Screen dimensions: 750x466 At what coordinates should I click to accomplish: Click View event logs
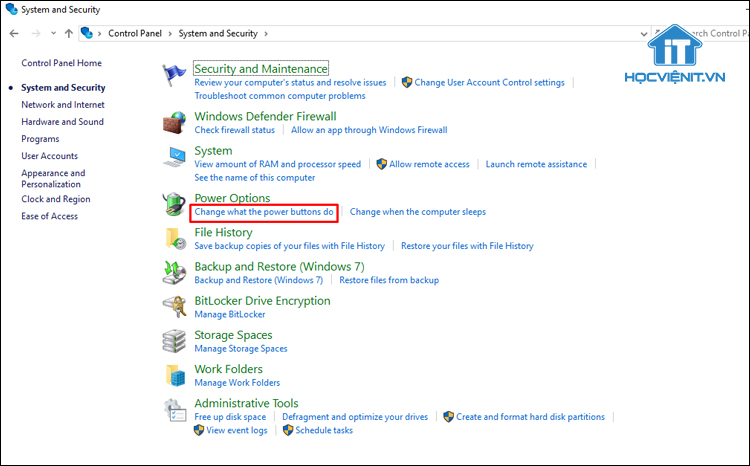237,431
